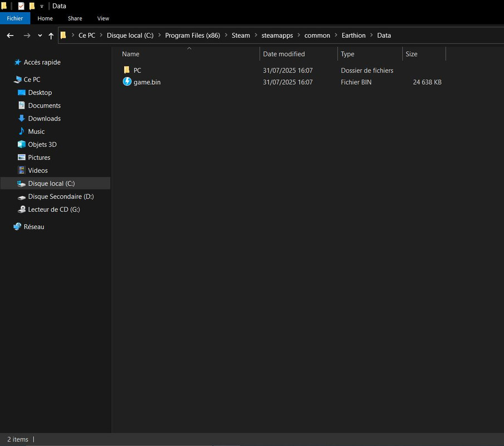Click the folder icon in the address bar
The image size is (504, 446).
pyautogui.click(x=63, y=35)
